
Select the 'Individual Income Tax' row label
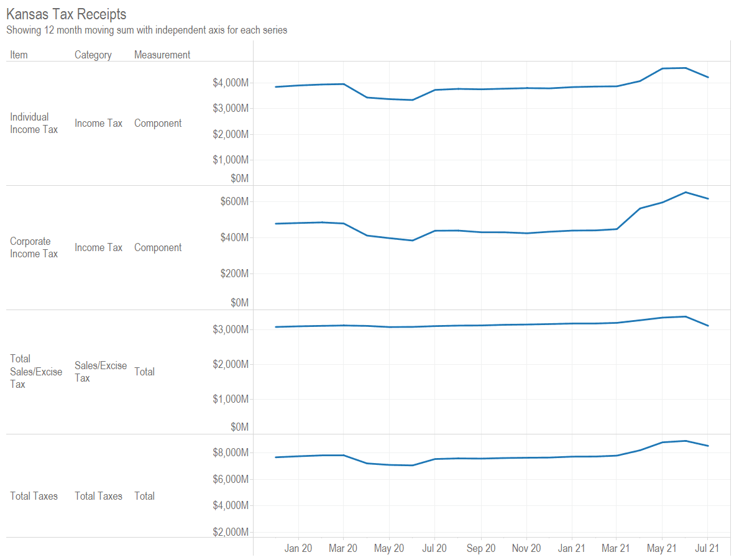(x=34, y=123)
